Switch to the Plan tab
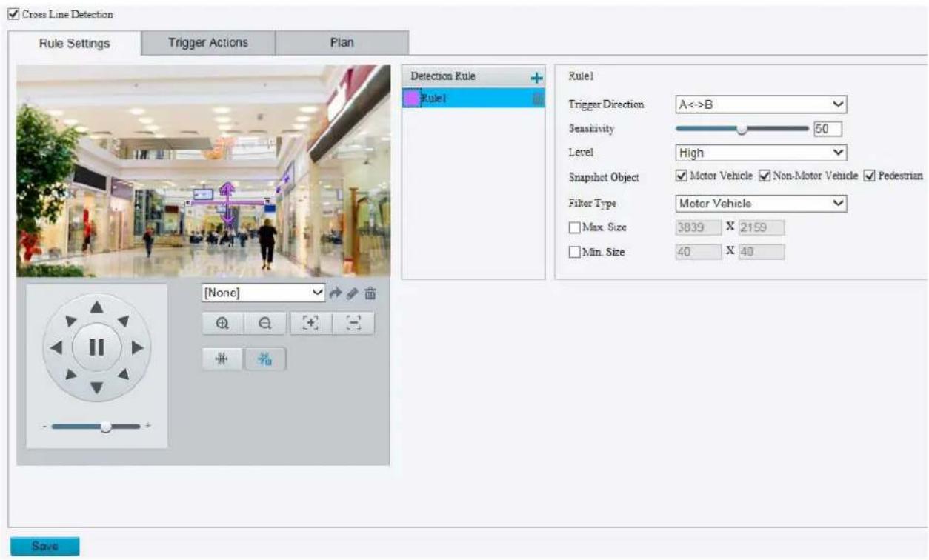Viewport: 929px width, 560px height. click(x=342, y=42)
